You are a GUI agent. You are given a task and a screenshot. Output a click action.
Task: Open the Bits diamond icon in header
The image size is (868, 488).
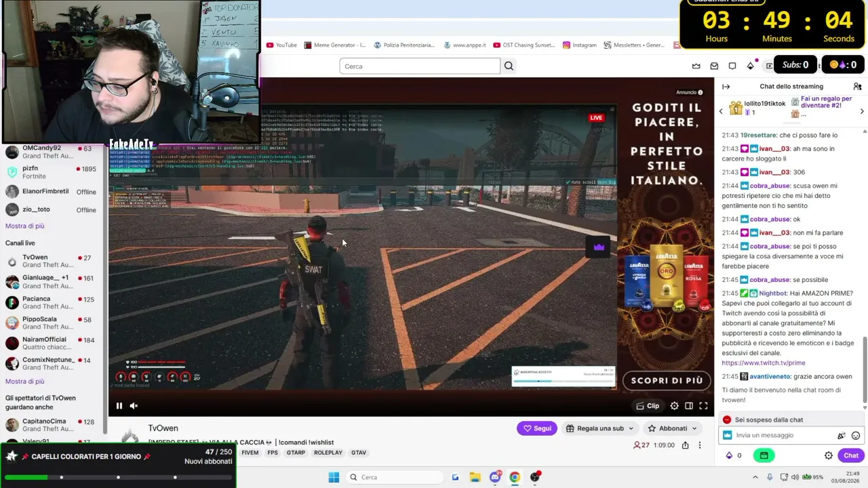[x=751, y=66]
